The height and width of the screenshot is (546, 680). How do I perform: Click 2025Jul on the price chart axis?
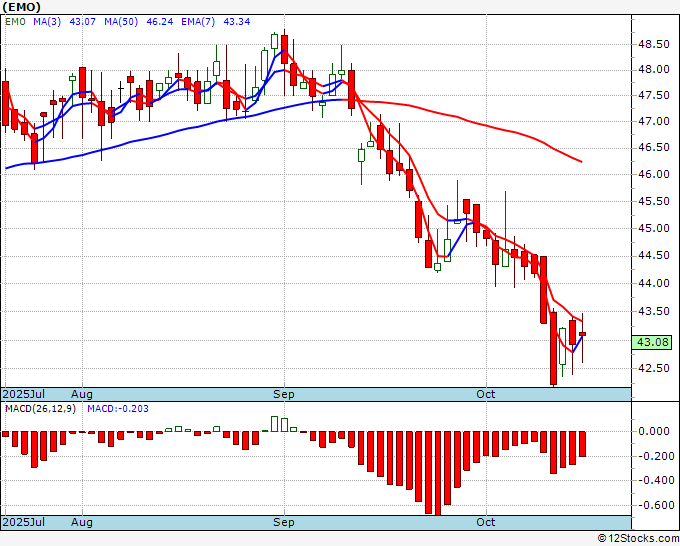point(24,394)
